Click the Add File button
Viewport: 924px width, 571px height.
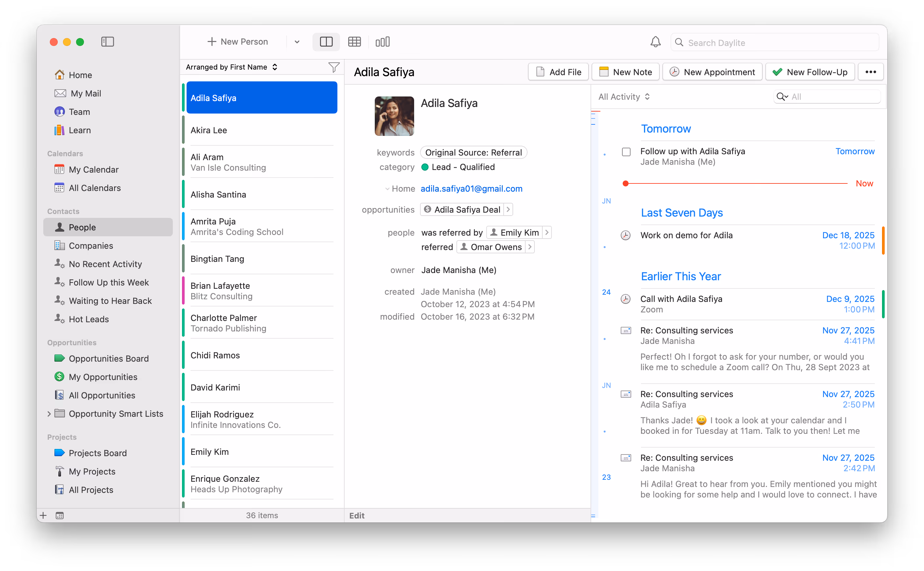click(x=558, y=72)
